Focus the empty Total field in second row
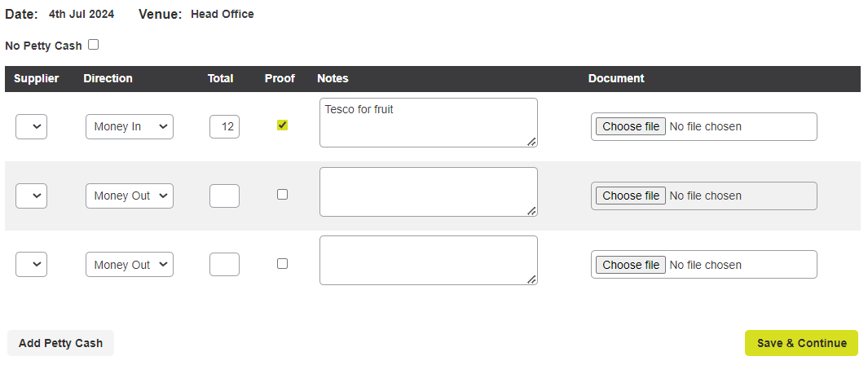 pyautogui.click(x=224, y=196)
